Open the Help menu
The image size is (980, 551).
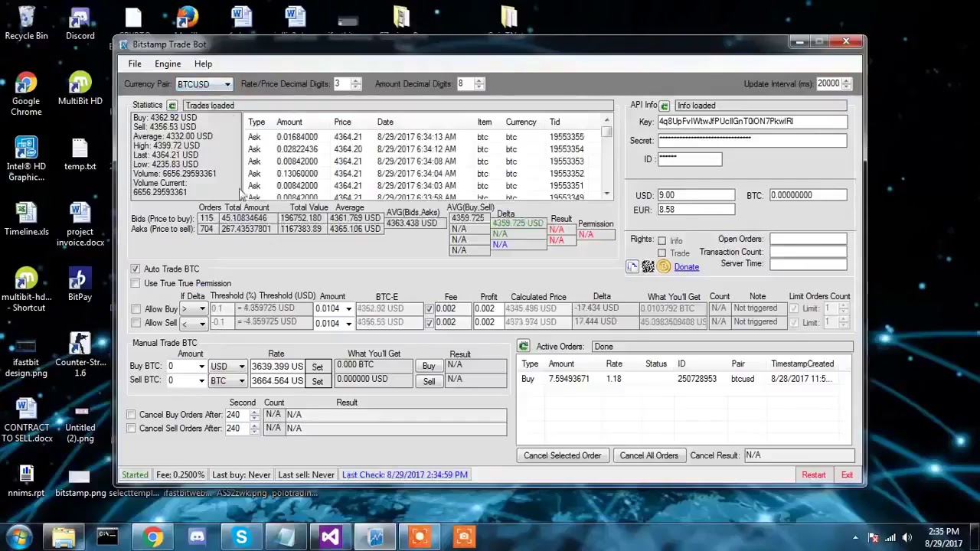tap(203, 64)
